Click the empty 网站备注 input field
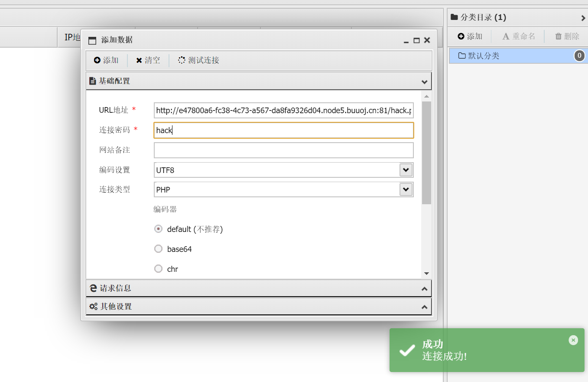This screenshot has width=588, height=382. pos(284,150)
